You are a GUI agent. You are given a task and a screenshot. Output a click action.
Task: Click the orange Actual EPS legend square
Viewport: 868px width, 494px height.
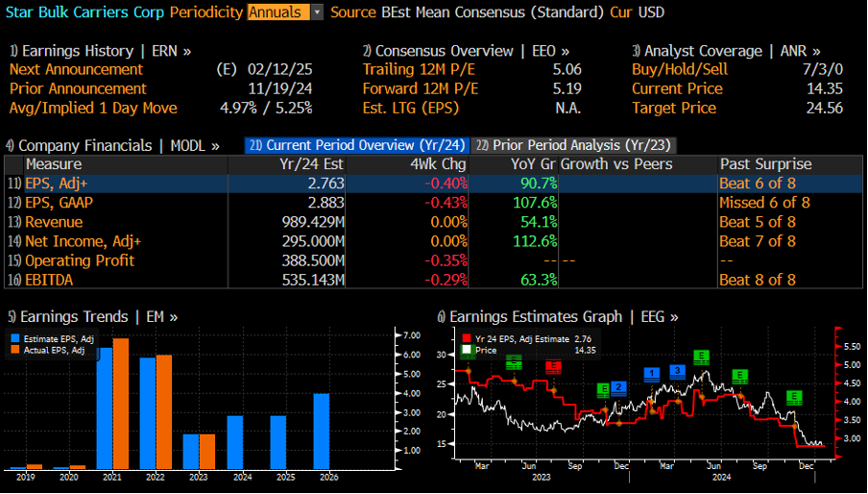(x=14, y=348)
